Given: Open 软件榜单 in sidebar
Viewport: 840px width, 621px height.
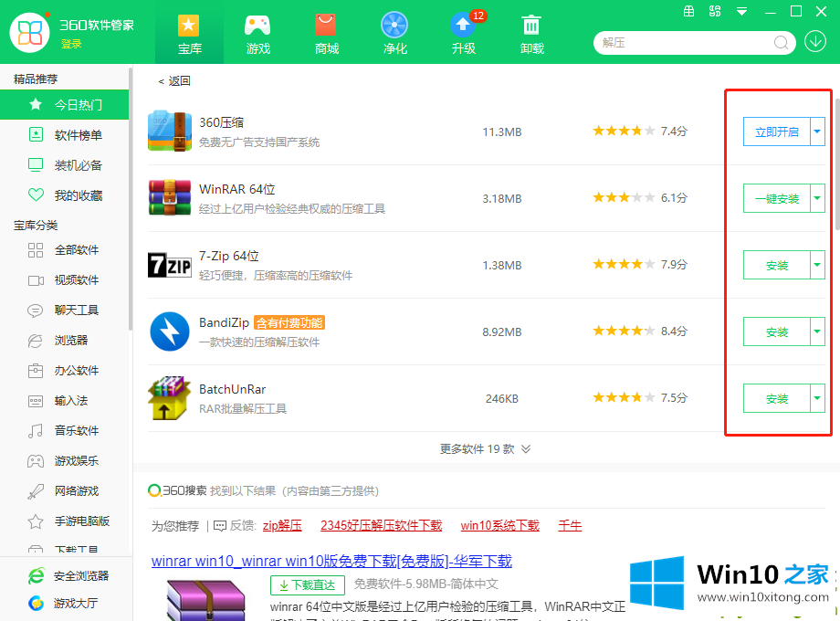Looking at the screenshot, I should click(64, 135).
